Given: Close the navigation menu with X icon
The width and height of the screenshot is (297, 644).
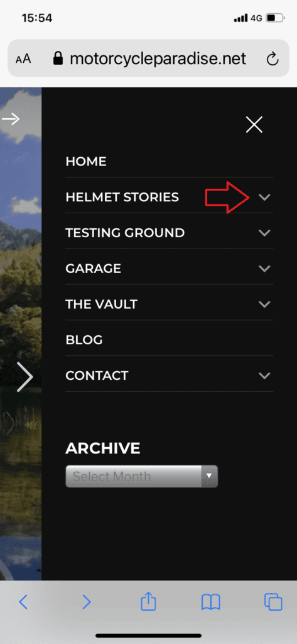Looking at the screenshot, I should (254, 125).
